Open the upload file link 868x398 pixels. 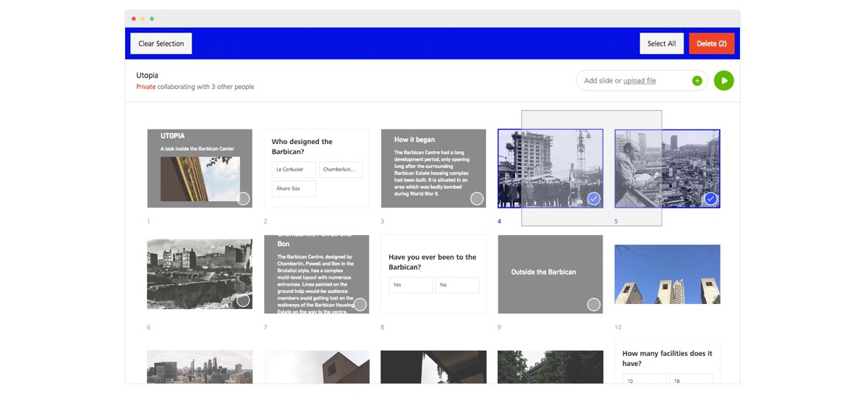(639, 81)
